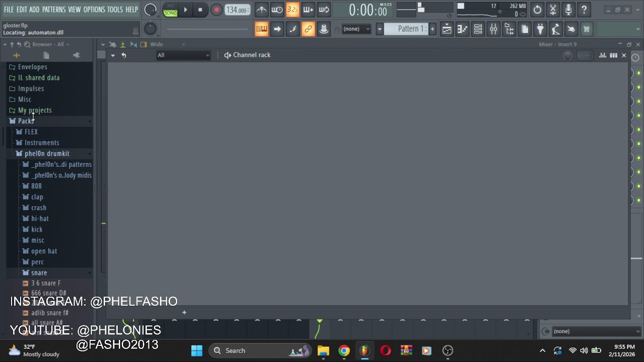Click the undo history icon

click(x=537, y=10)
